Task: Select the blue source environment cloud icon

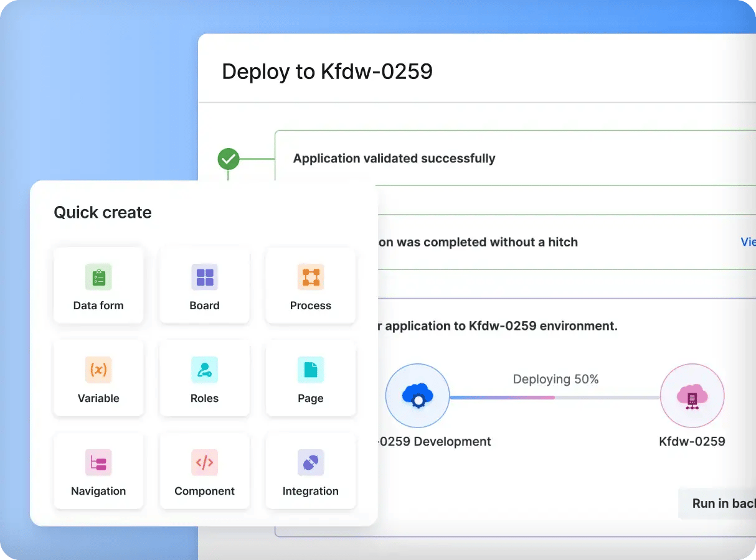Action: [x=417, y=396]
